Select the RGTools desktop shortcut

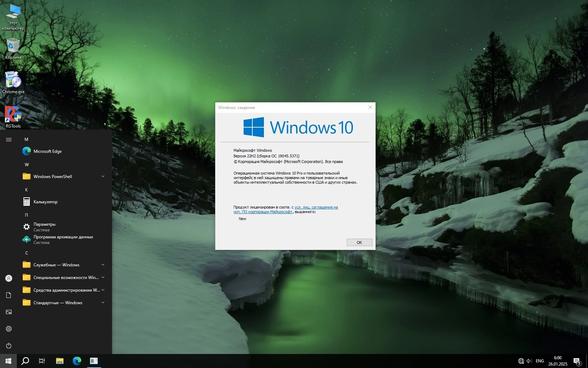click(13, 117)
